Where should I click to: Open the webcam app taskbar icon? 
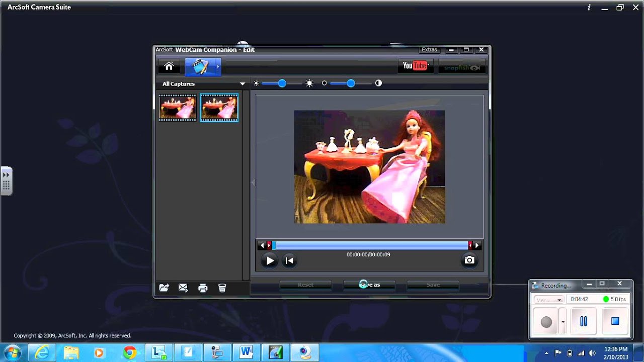[x=305, y=353]
